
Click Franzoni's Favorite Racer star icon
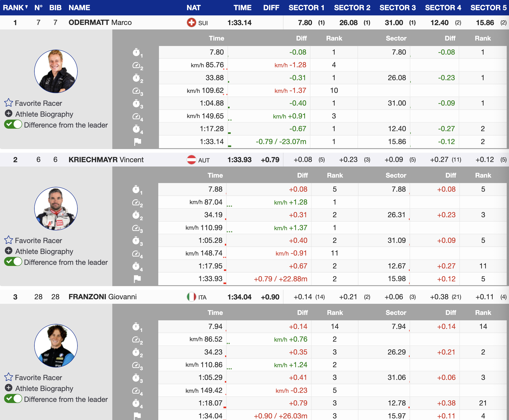(8, 377)
